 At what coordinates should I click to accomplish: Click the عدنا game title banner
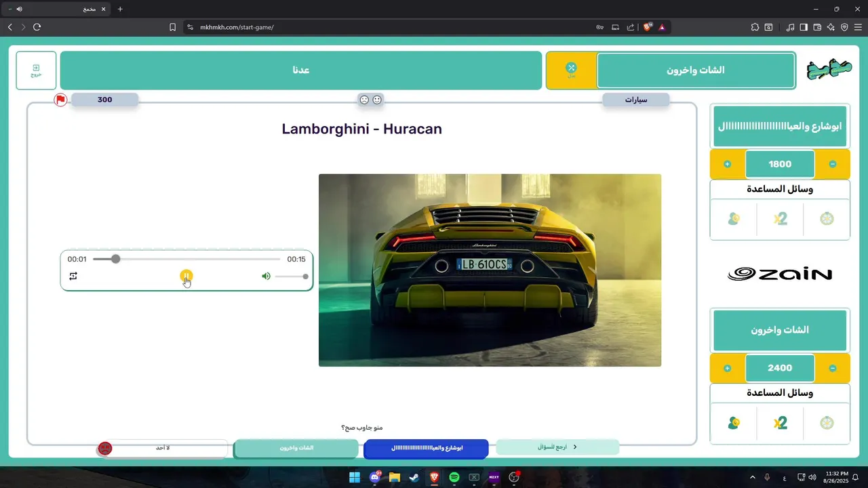(301, 70)
